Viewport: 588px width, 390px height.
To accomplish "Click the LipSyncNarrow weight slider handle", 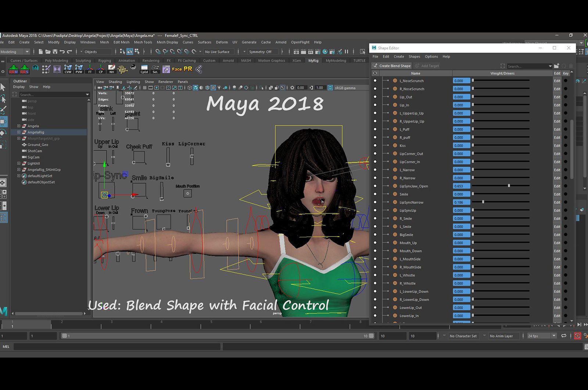I will [483, 202].
